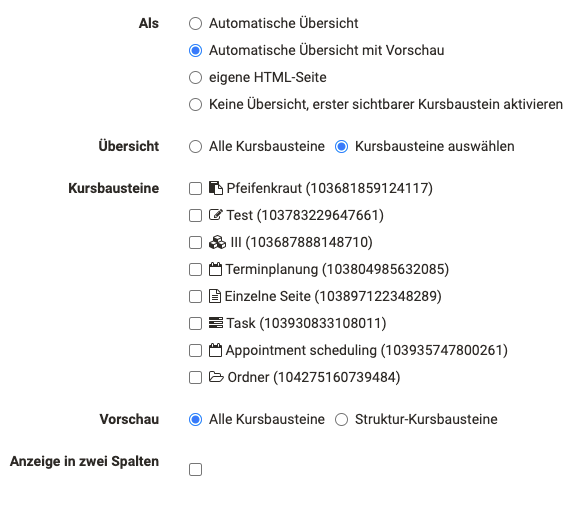Image resolution: width=575 pixels, height=515 pixels.
Task: Check the Task course element checkbox
Action: 195,324
